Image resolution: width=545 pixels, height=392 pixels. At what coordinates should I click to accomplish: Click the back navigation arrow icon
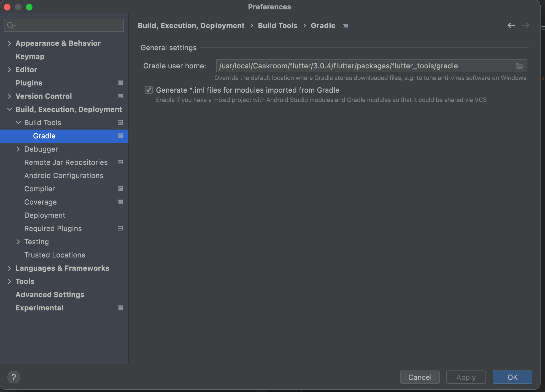[x=511, y=25]
